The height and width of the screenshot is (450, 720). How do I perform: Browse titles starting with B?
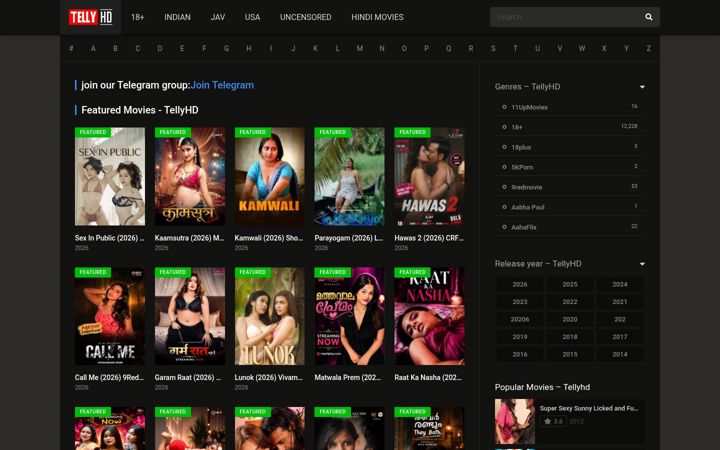pyautogui.click(x=115, y=48)
